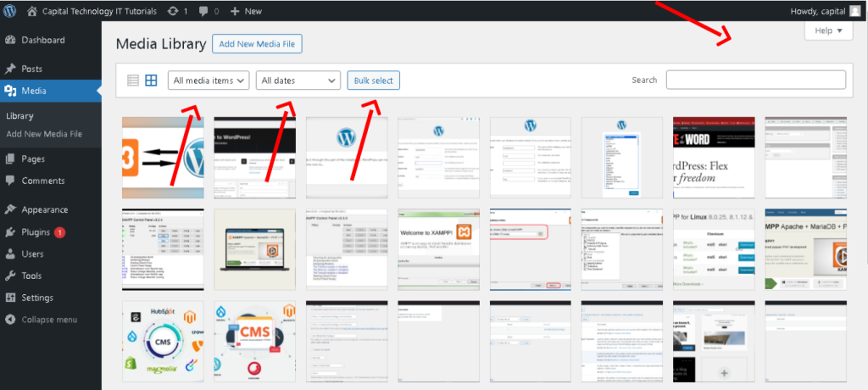Viewport: 868px width, 390px height.
Task: Open the Tools section
Action: click(x=32, y=276)
